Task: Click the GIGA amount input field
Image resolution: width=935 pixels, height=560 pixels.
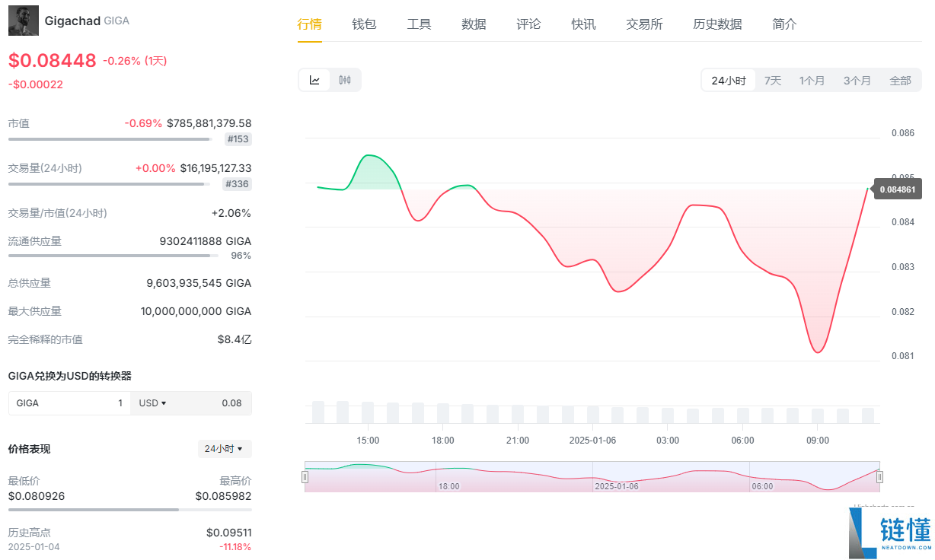Action: coord(69,403)
